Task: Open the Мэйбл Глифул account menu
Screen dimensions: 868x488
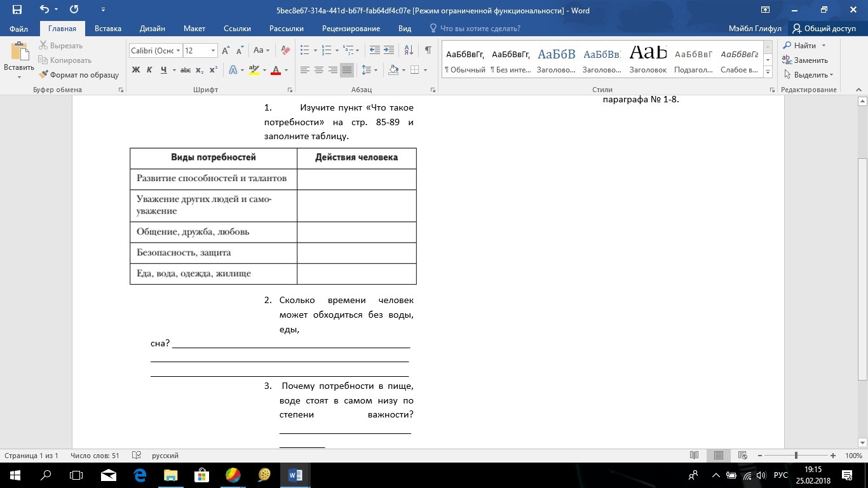Action: click(x=755, y=29)
